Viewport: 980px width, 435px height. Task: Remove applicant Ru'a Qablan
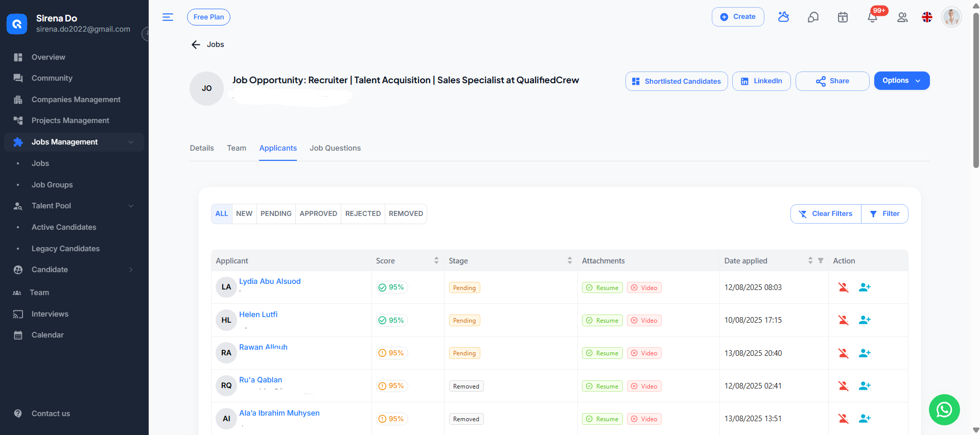(x=843, y=386)
